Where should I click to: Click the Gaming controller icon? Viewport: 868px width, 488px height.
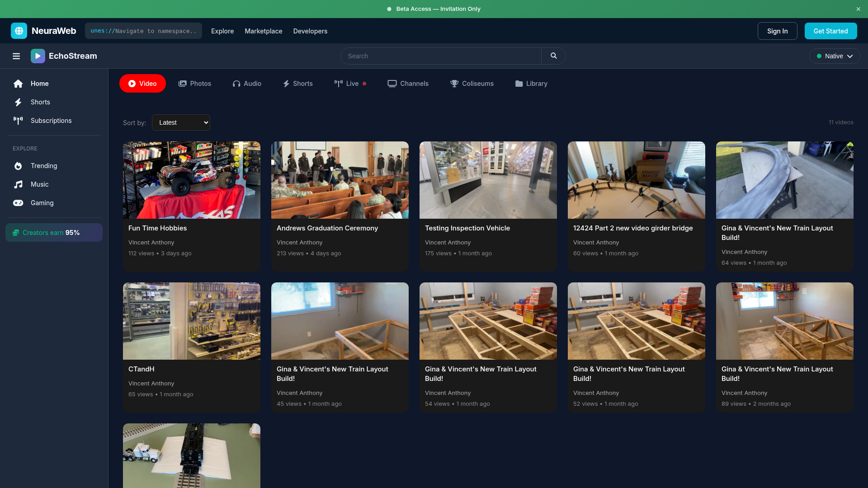[x=18, y=203]
